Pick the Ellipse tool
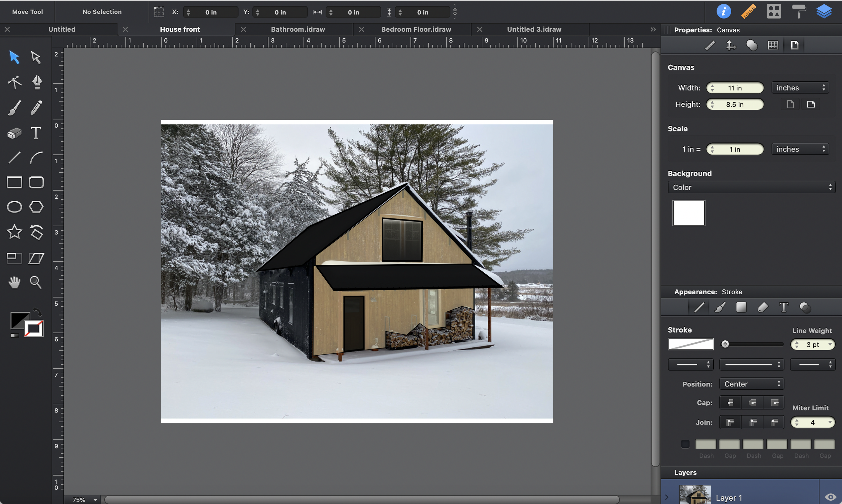Viewport: 842px width, 504px height. pyautogui.click(x=14, y=207)
